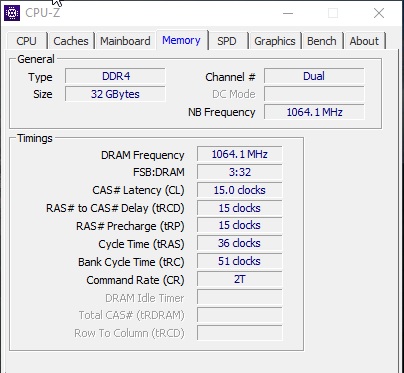Screen dimensions: 404x373
Task: Click the "Timings" group heading
Action: (x=35, y=138)
